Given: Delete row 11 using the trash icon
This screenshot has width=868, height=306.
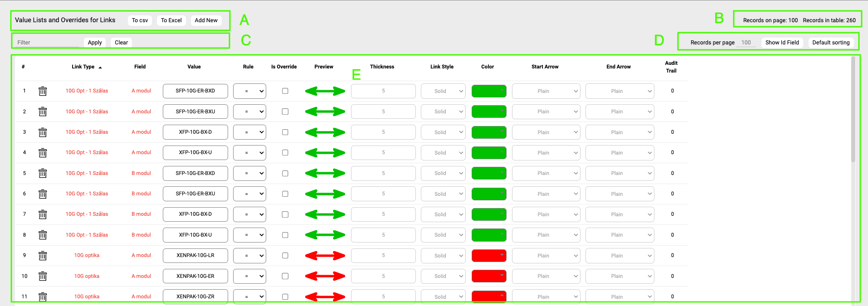Looking at the screenshot, I should (x=43, y=297).
